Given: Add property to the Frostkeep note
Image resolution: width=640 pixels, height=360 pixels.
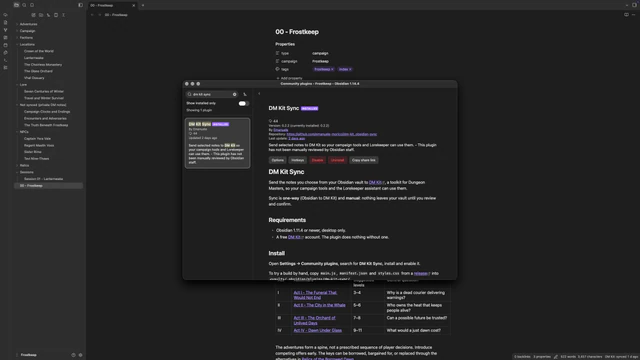Looking at the screenshot, I should (289, 78).
